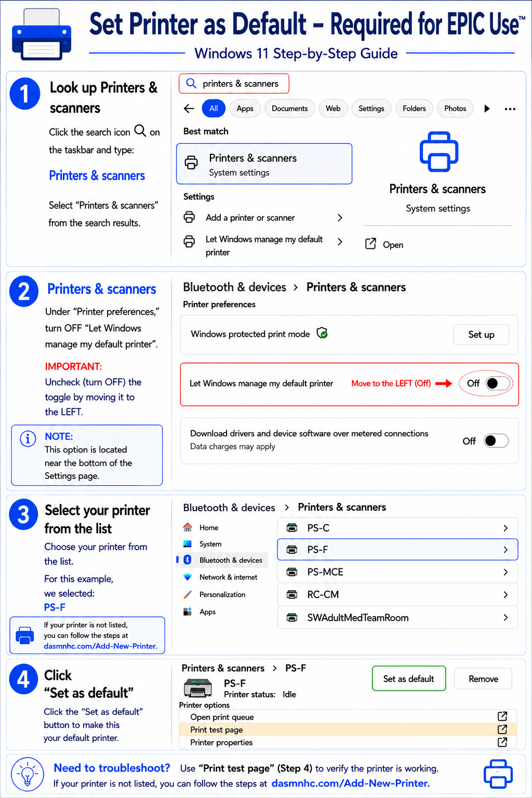This screenshot has width=532, height=798.
Task: Click the System icon in settings sidebar
Action: (x=188, y=544)
